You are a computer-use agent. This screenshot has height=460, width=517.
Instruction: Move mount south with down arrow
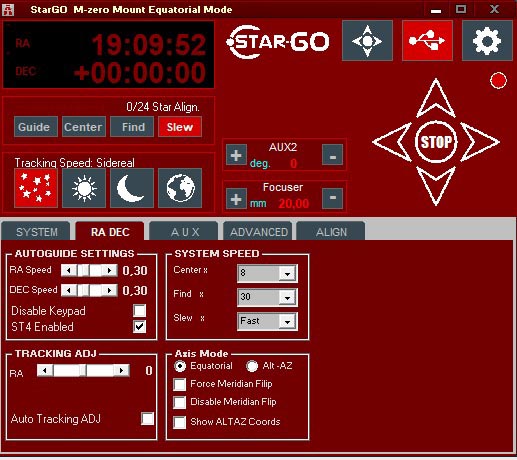pos(436,185)
